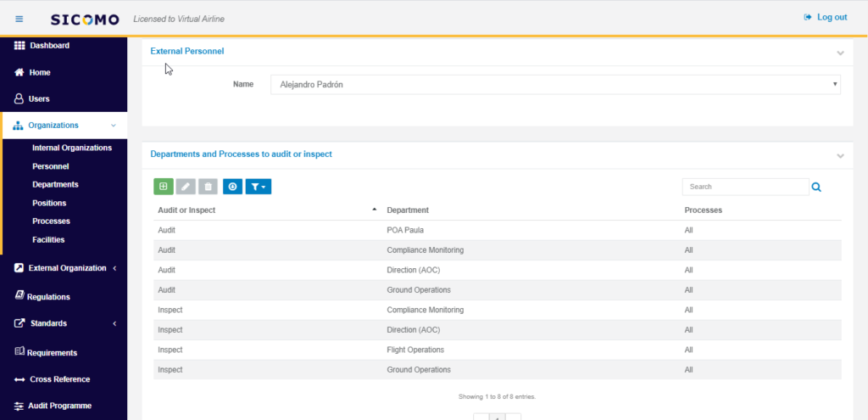This screenshot has width=868, height=420.
Task: Open the filter dropdown button
Action: pos(259,187)
